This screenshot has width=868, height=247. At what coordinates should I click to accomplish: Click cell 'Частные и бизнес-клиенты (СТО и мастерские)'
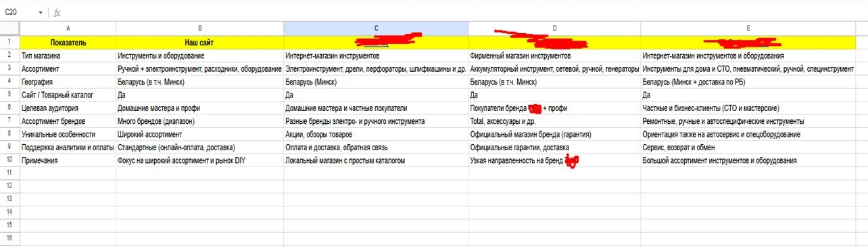tap(748, 108)
